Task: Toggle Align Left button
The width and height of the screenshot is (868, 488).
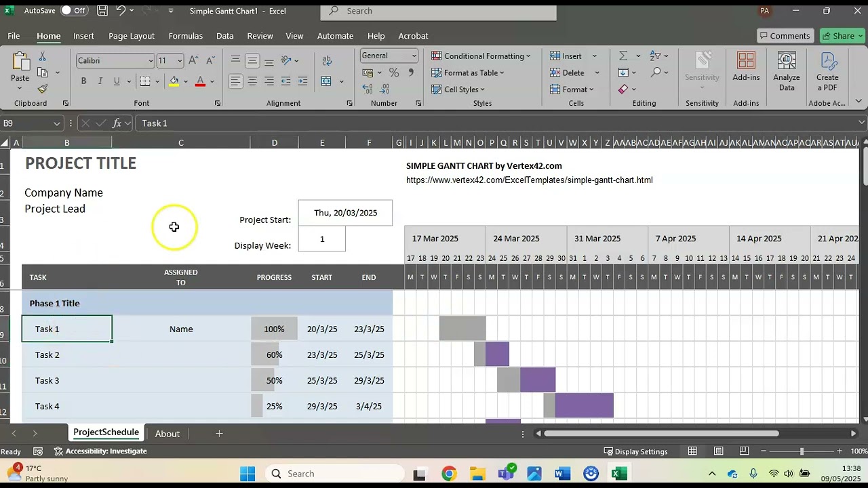Action: tap(235, 81)
